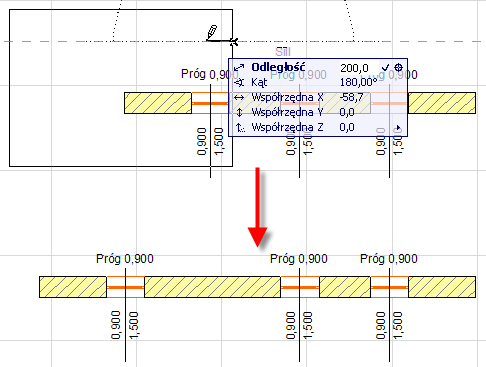486x367 pixels.
Task: Select the Współrzędna X value -58,7
Action: pyautogui.click(x=351, y=97)
